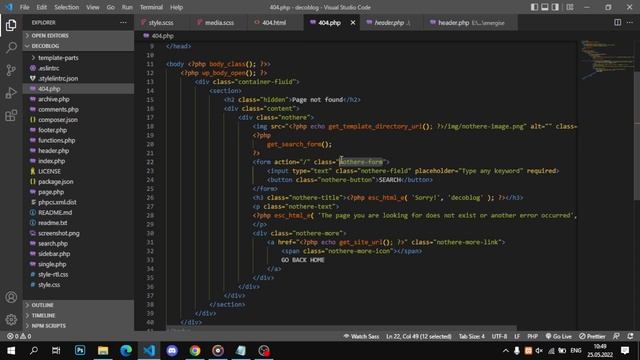Open package.json in the explorer
Viewport: 640px width, 360px height.
coord(78,182)
